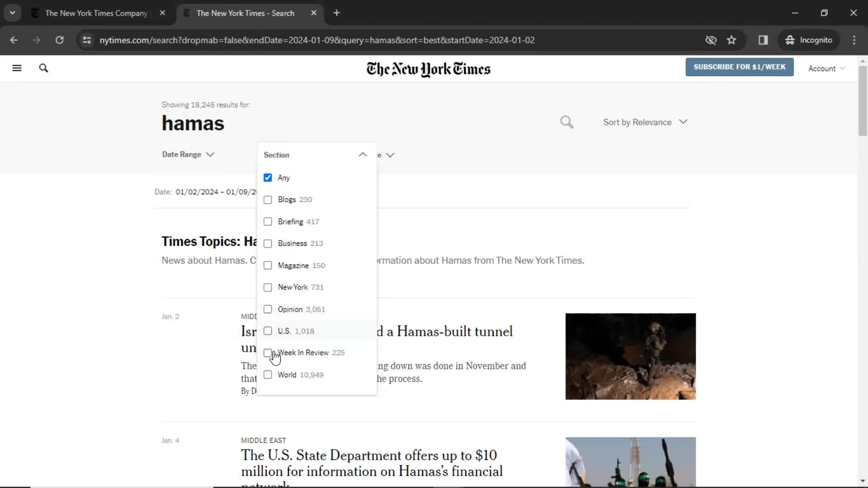
Task: Open tab search dropdown arrow
Action: (13, 13)
